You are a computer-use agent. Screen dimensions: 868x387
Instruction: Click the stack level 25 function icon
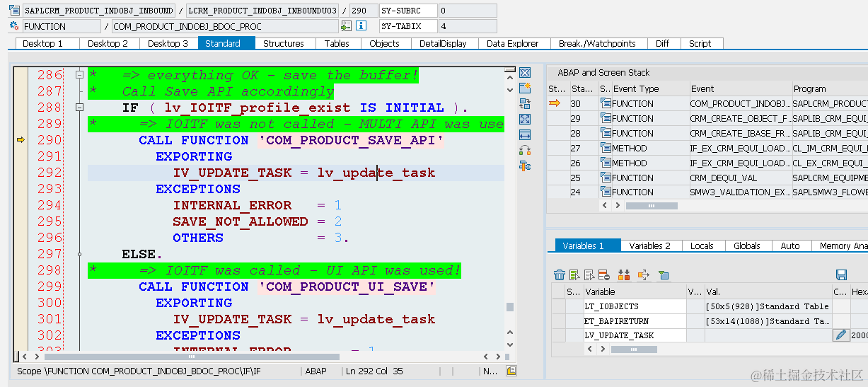pyautogui.click(x=606, y=178)
